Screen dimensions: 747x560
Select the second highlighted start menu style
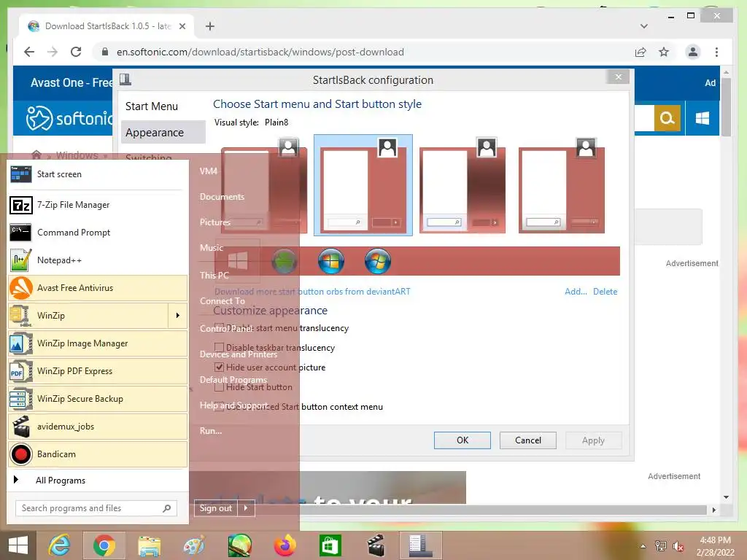[363, 185]
